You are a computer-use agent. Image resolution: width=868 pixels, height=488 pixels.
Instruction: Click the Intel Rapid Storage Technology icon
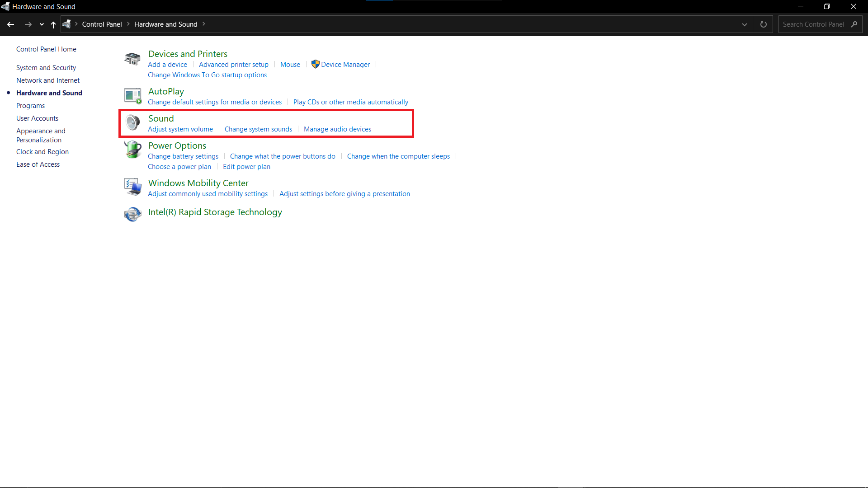132,214
